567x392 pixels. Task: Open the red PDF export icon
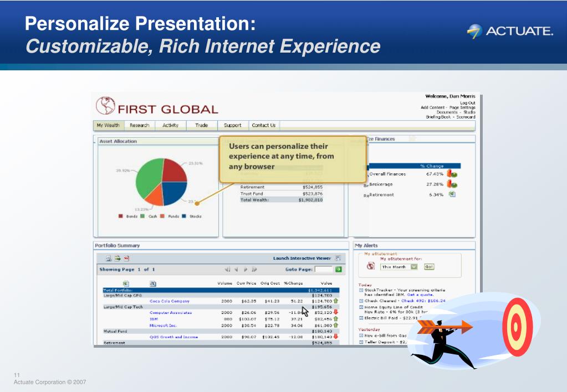pyautogui.click(x=126, y=259)
